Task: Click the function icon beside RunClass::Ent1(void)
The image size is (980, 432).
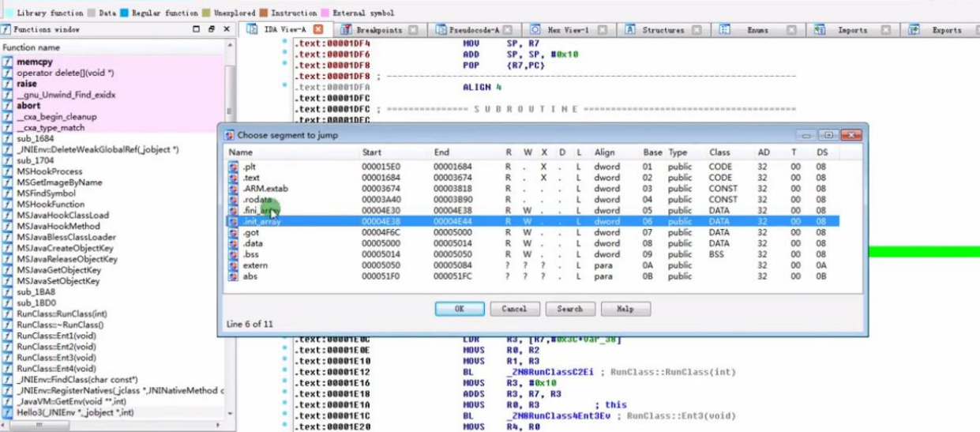Action: 7,336
